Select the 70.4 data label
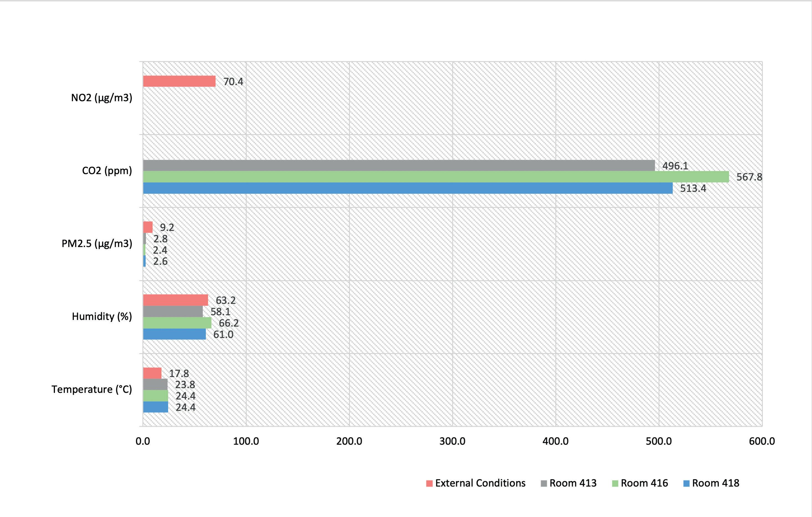812x517 pixels. click(233, 82)
